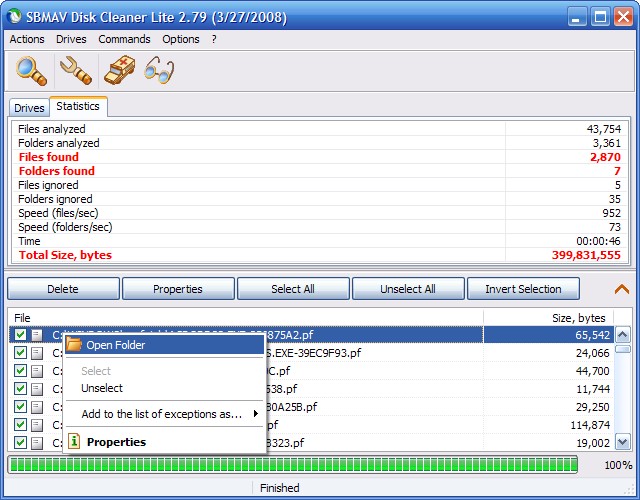The height and width of the screenshot is (500, 640).
Task: Click file icon in the 114,874 row
Action: point(37,425)
